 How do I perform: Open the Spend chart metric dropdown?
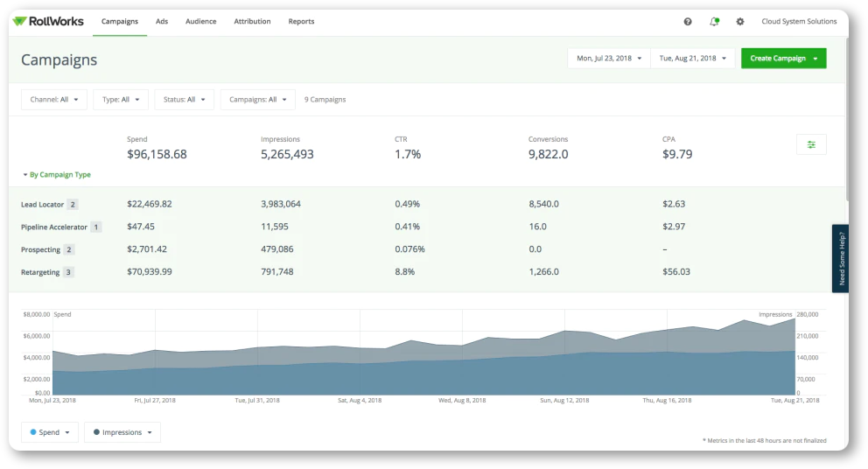pyautogui.click(x=50, y=432)
